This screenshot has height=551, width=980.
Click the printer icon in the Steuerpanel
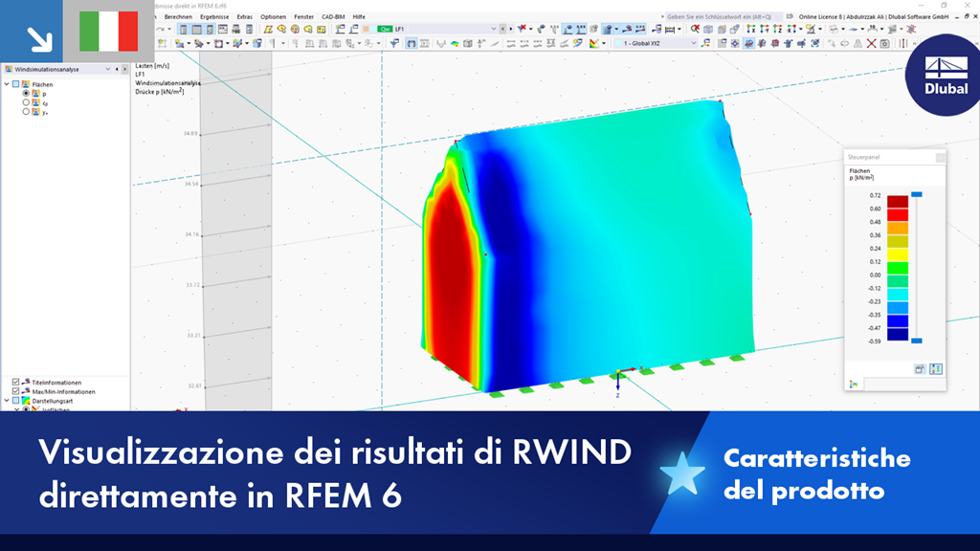(921, 366)
